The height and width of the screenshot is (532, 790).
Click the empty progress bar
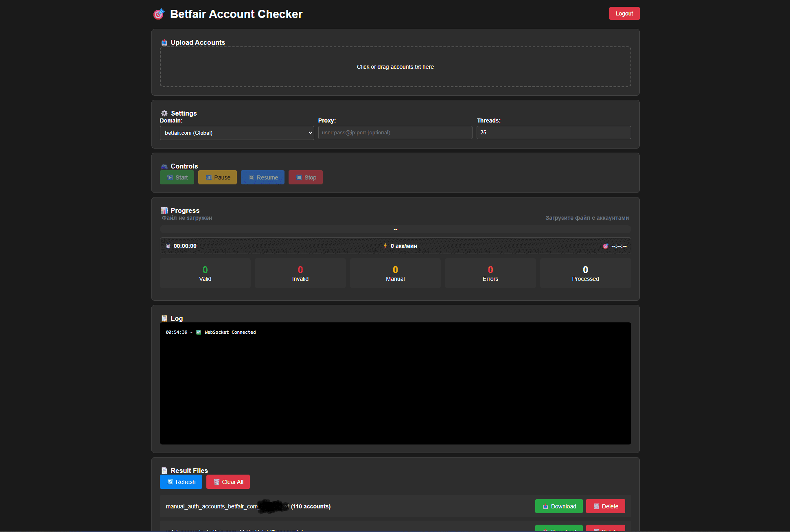click(395, 230)
